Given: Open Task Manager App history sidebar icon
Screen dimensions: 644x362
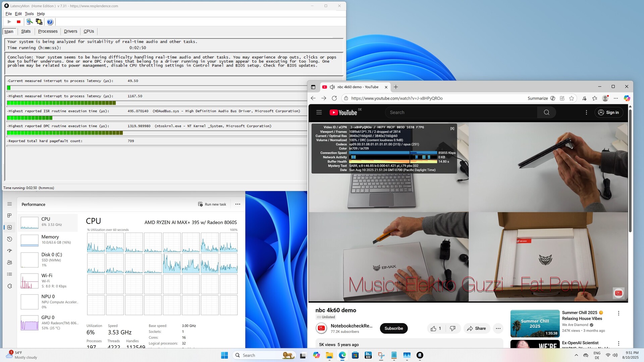Looking at the screenshot, I should tap(9, 239).
